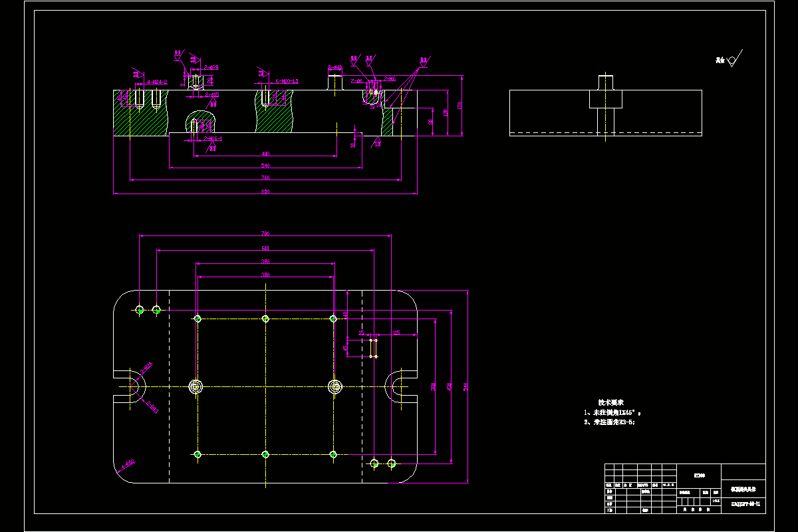Click the 390 horizontal dimension in plan view

pyautogui.click(x=265, y=261)
